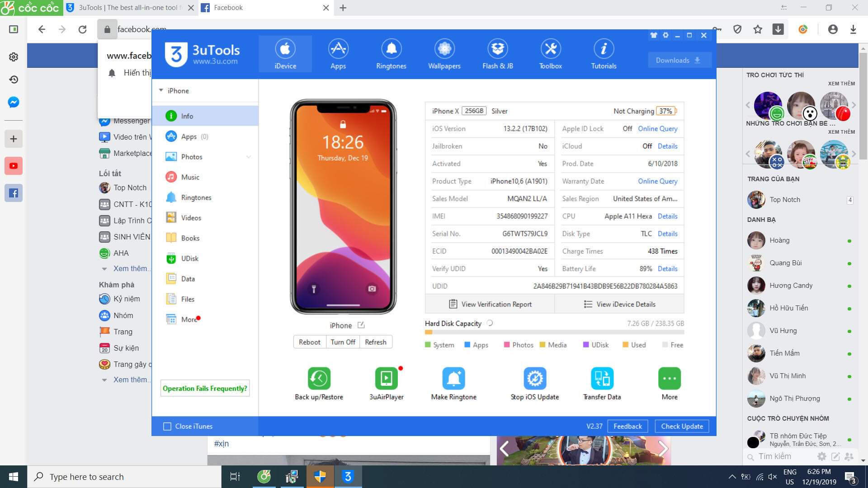Viewport: 868px width, 488px height.
Task: Open the Wallpapers tab
Action: pyautogui.click(x=444, y=54)
